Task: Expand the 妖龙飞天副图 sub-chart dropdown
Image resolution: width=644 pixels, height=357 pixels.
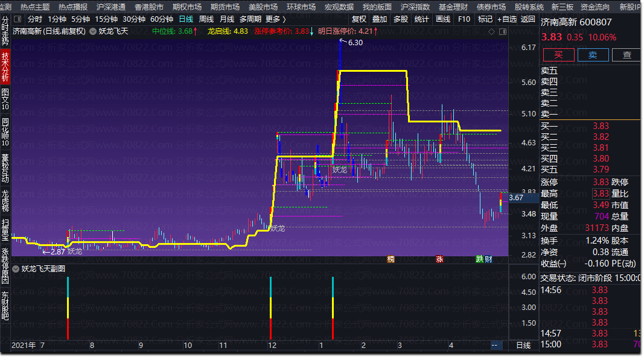Action: coord(16,269)
